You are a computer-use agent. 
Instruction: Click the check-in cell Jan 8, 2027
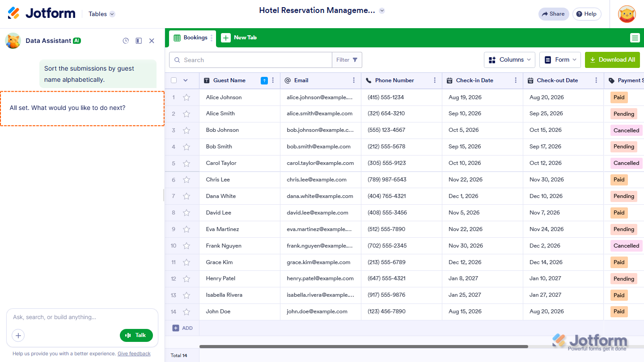[x=483, y=278]
